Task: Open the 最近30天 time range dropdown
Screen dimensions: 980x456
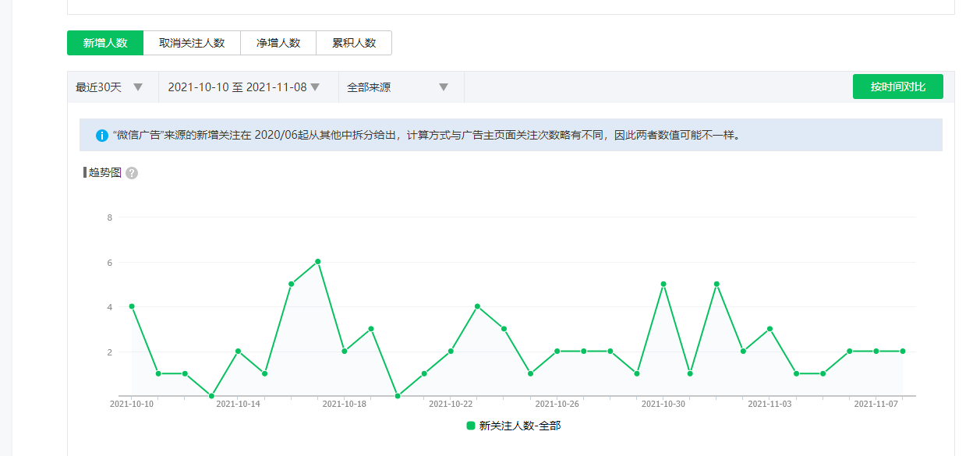Action: [x=110, y=87]
